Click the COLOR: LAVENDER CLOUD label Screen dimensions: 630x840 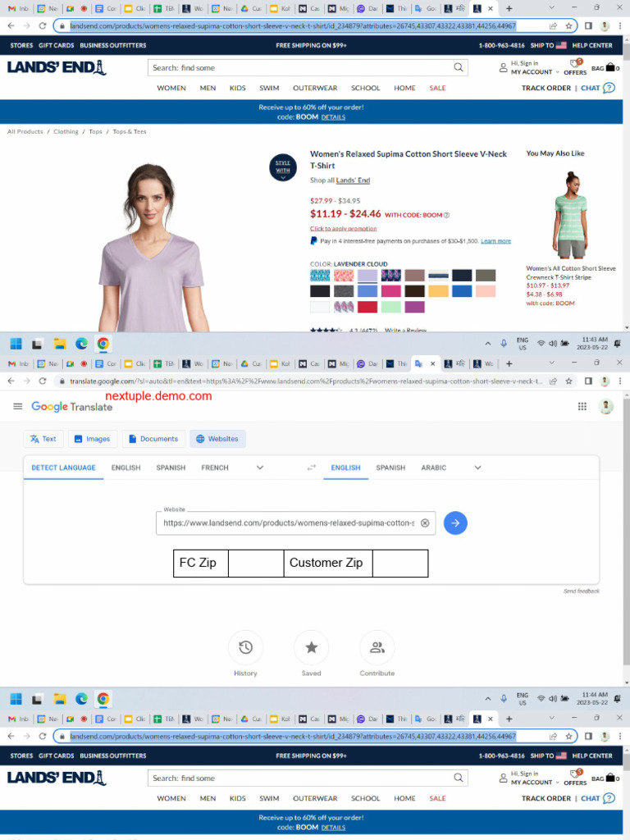[349, 264]
